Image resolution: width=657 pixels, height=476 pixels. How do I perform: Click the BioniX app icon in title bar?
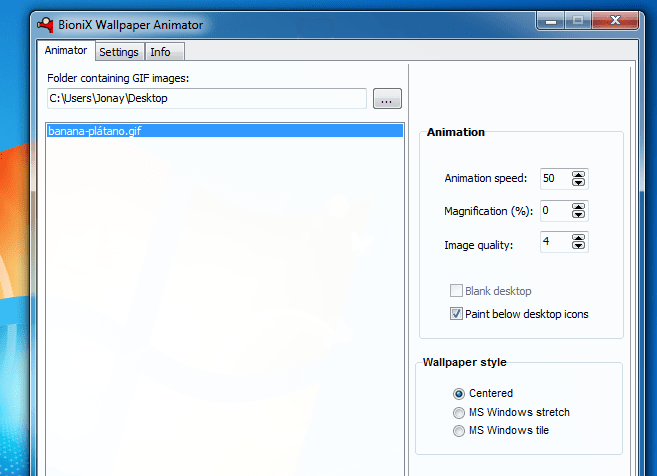coord(45,25)
